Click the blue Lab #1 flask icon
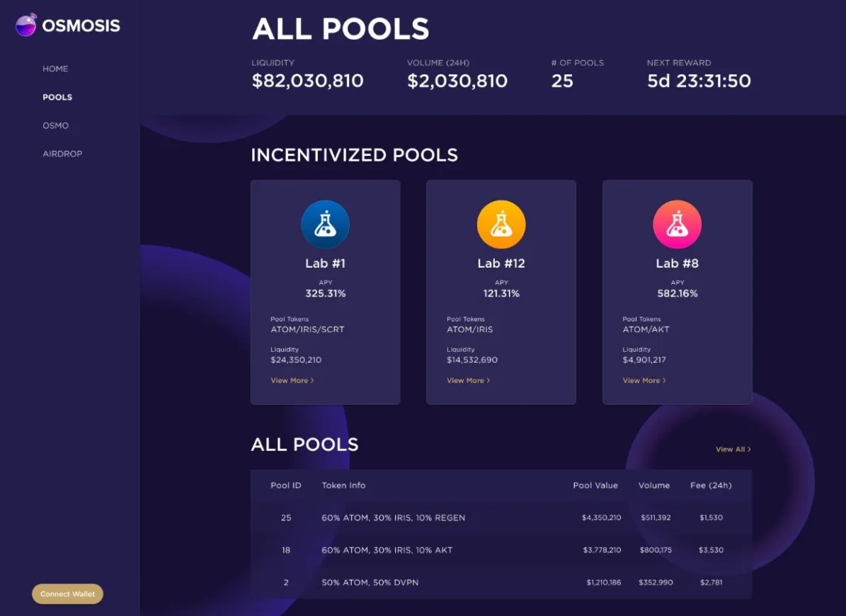 tap(325, 224)
